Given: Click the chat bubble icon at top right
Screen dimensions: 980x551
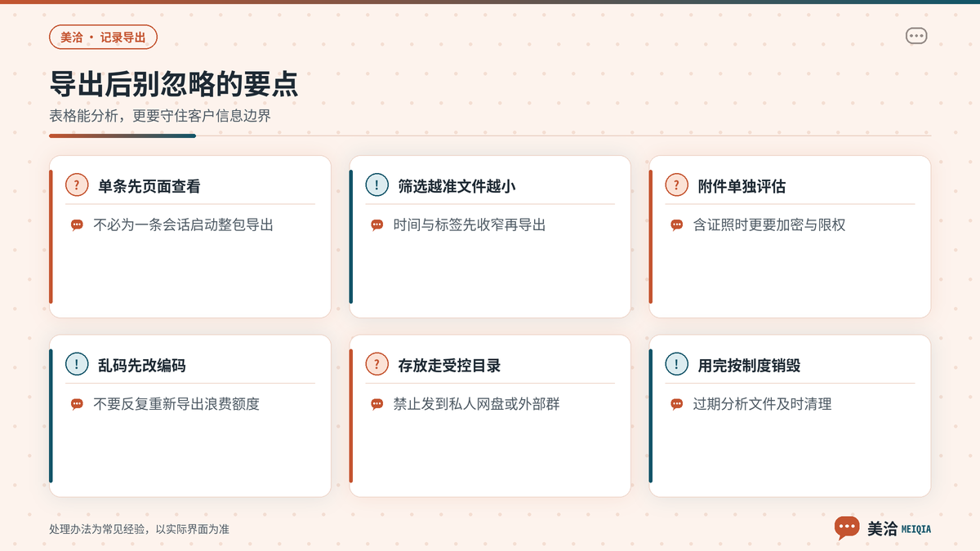Looking at the screenshot, I should (x=916, y=36).
